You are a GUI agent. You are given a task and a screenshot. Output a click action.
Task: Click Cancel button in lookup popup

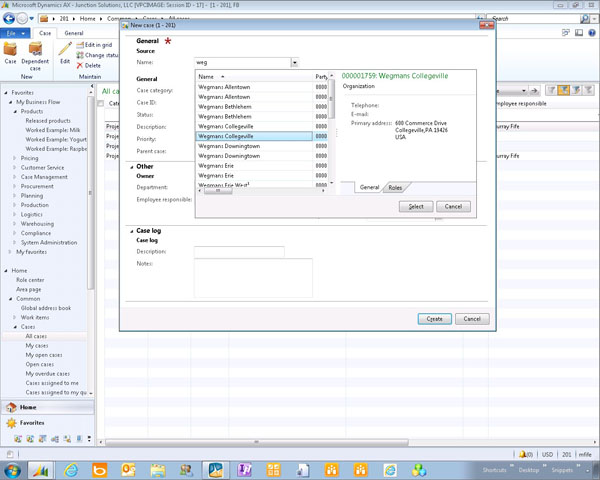pos(453,207)
